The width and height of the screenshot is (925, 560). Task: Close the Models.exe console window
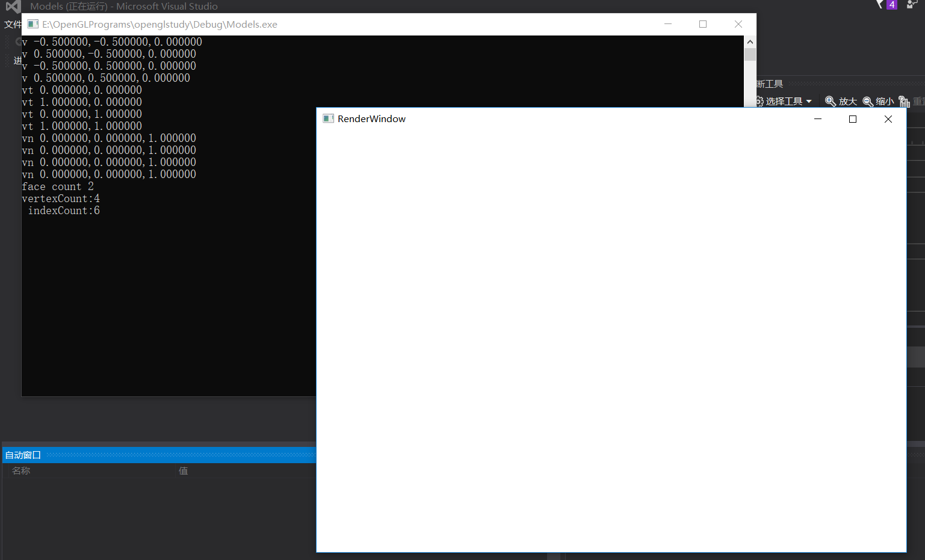[x=738, y=24]
